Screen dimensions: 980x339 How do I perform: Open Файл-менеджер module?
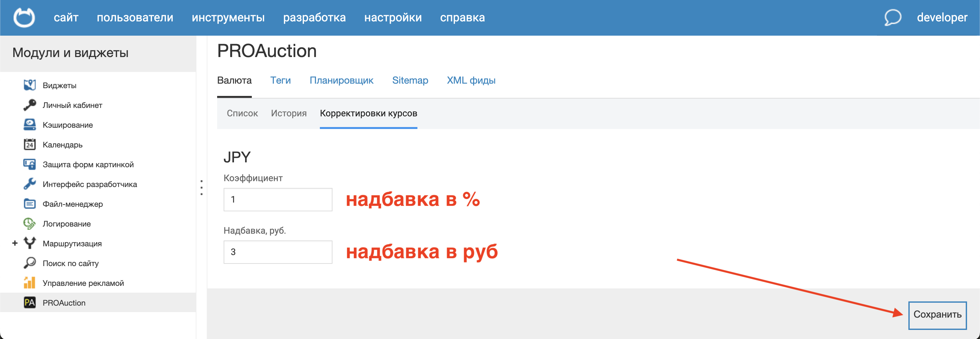coord(73,204)
